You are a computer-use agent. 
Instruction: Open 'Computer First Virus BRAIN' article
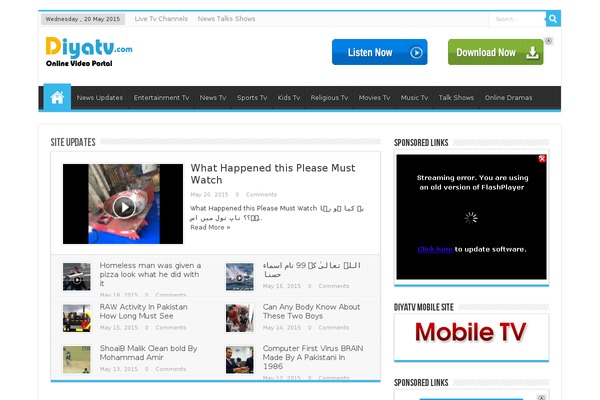(313, 357)
